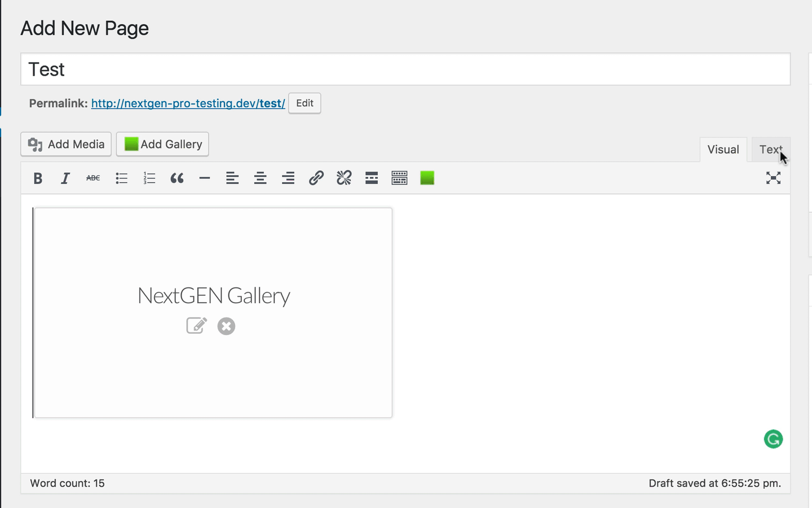
Task: Focus the page title field containing Test
Action: pyautogui.click(x=405, y=69)
